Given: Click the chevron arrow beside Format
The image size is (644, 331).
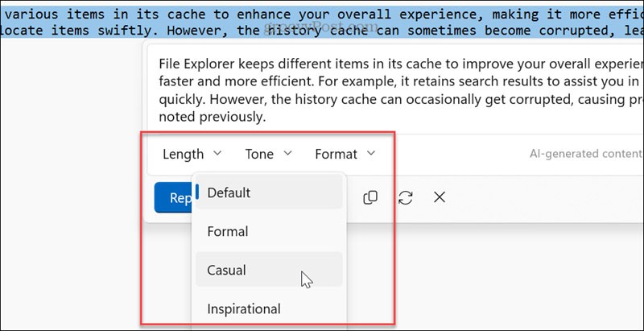Looking at the screenshot, I should [x=370, y=154].
